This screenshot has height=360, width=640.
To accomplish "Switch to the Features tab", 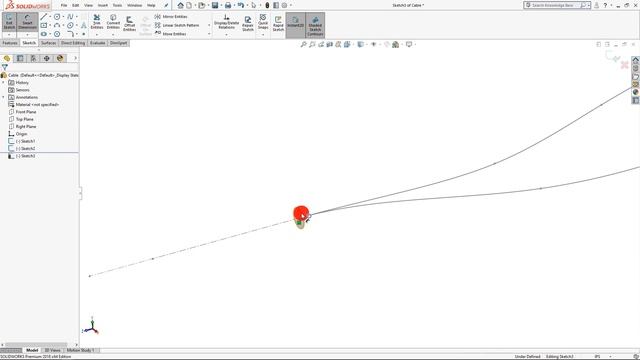I will pyautogui.click(x=10, y=43).
